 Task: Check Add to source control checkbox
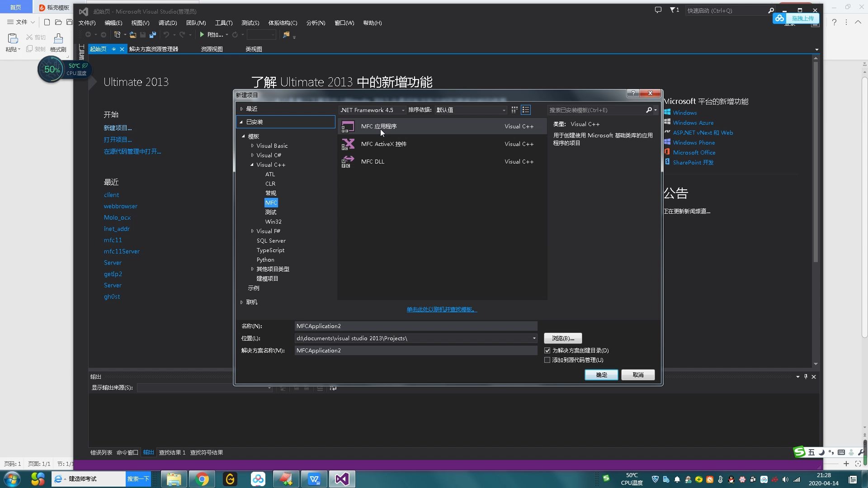[x=547, y=360]
